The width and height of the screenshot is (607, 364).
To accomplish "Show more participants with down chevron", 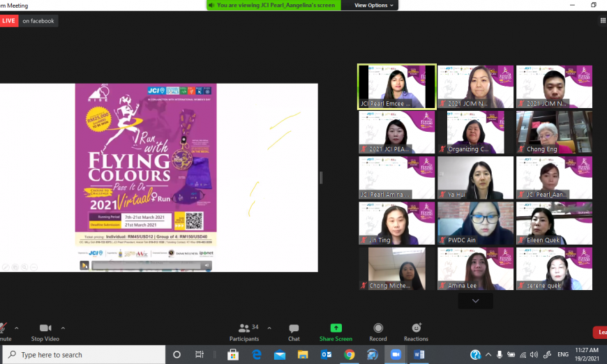I will [x=475, y=301].
